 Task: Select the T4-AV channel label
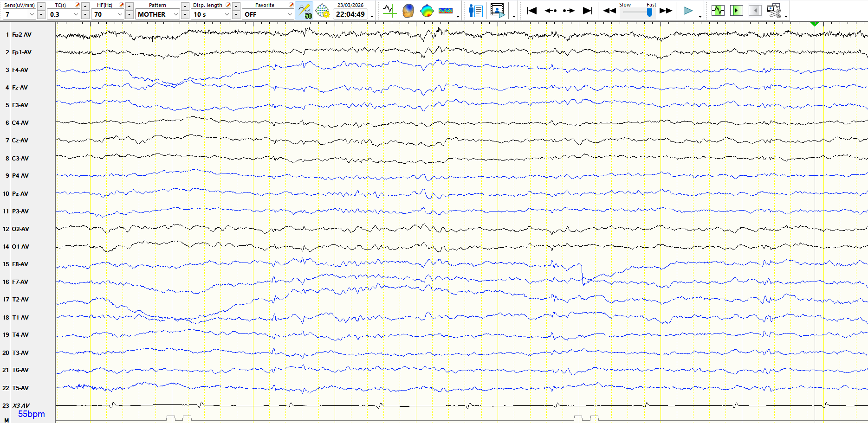(20, 335)
